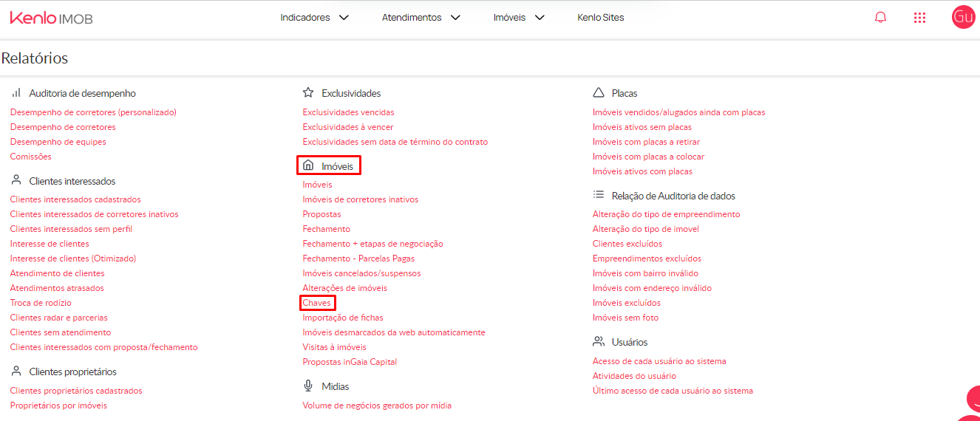The width and height of the screenshot is (980, 421).
Task: Open Fechamento - Parcelas Pagas report
Action: point(358,259)
